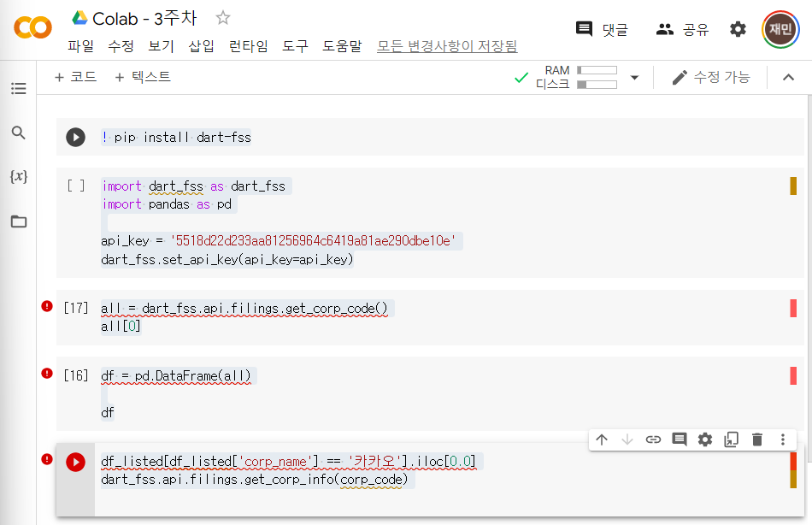812x525 pixels.
Task: Mirror cell in tab icon
Action: pos(731,440)
